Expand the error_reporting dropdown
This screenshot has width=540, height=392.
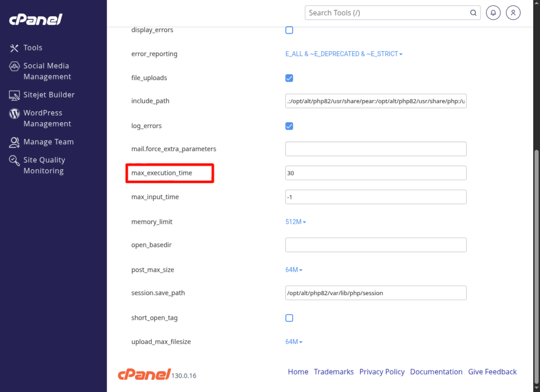[x=344, y=54]
